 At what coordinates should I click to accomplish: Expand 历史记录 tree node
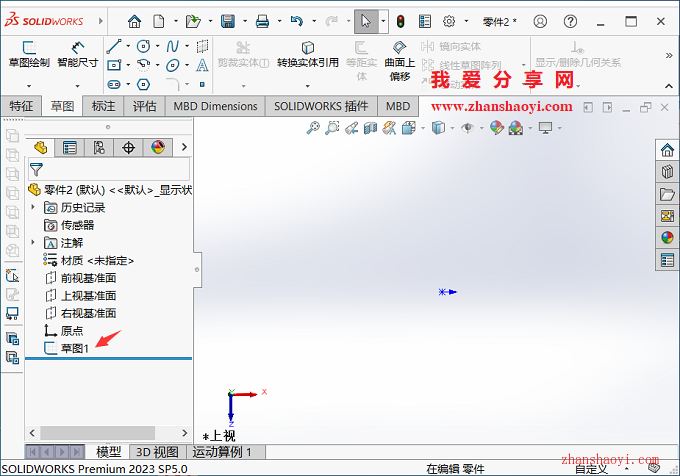(x=33, y=207)
